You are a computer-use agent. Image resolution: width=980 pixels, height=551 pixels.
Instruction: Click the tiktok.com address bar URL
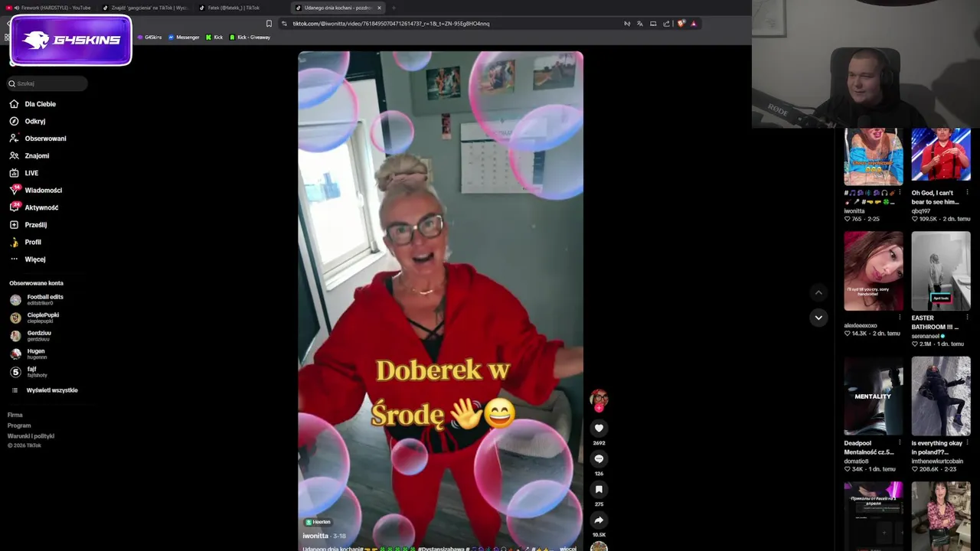(x=390, y=24)
